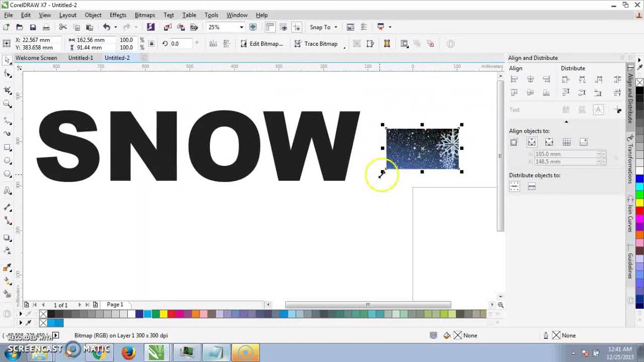Viewport: 644px width, 362px height.
Task: Click the Distribute left icon
Action: click(x=566, y=79)
